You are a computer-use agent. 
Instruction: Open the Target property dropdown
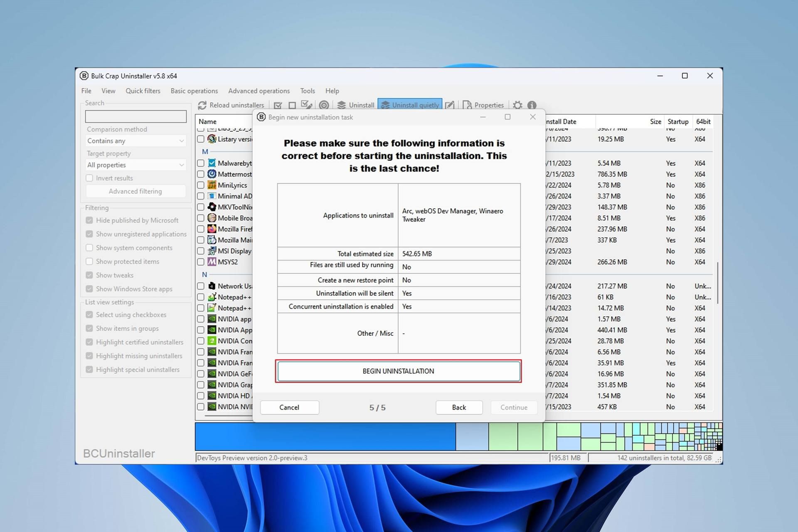tap(135, 165)
